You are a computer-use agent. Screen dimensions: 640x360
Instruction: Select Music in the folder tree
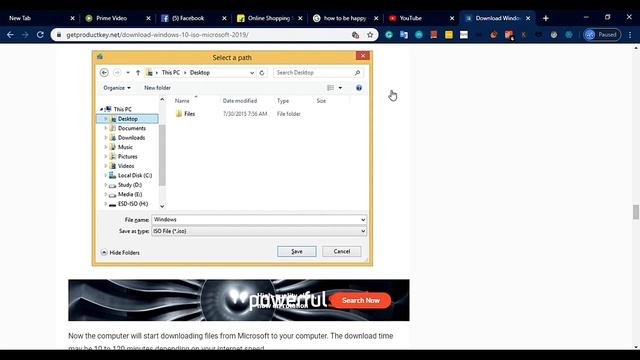pyautogui.click(x=125, y=147)
